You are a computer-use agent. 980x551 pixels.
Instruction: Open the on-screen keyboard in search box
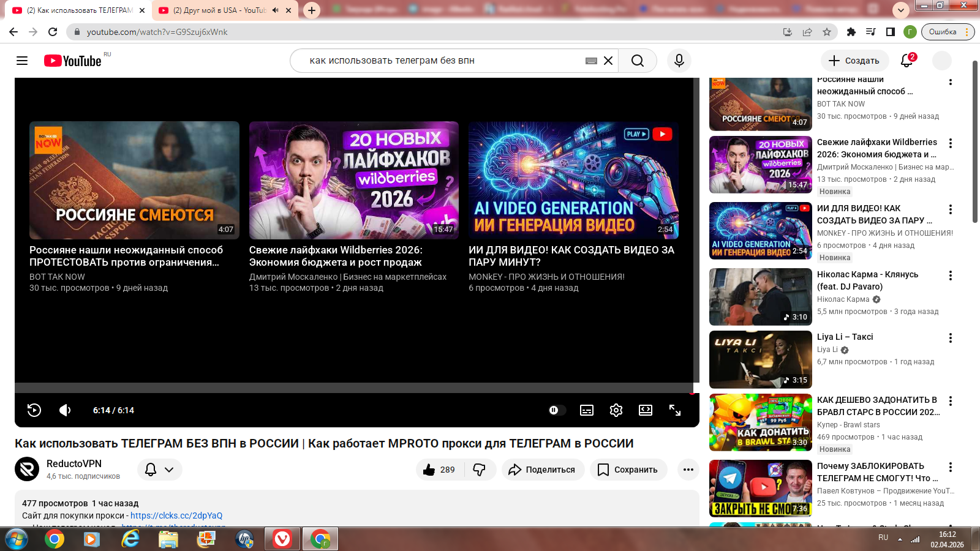(x=591, y=61)
